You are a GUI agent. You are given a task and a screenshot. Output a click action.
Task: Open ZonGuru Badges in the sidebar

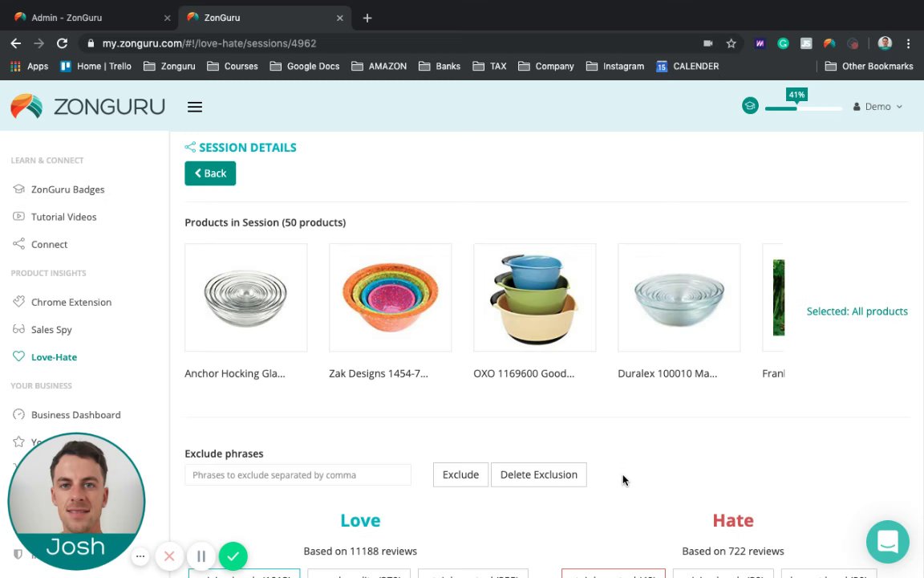67,189
